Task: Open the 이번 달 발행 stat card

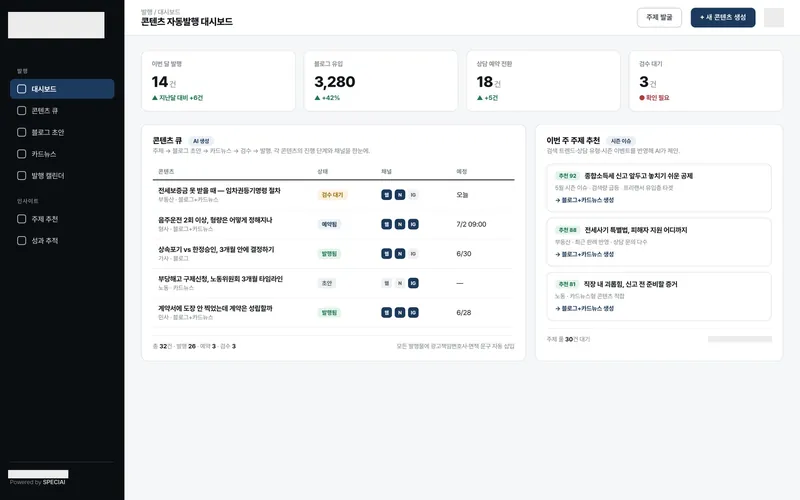Action: click(218, 81)
